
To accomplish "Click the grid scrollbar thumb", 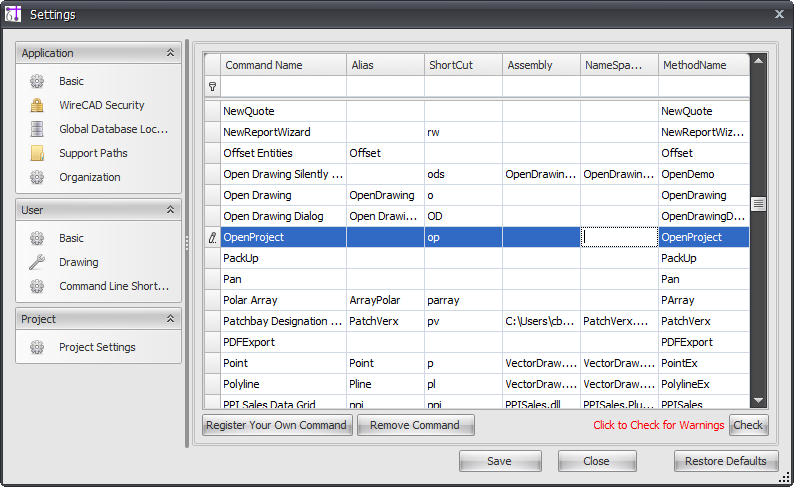I will point(758,204).
